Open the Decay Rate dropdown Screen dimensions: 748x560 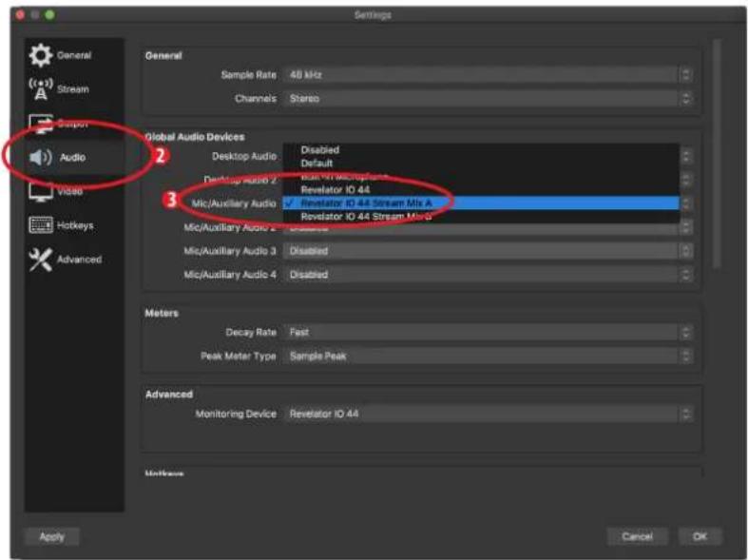[x=488, y=332]
